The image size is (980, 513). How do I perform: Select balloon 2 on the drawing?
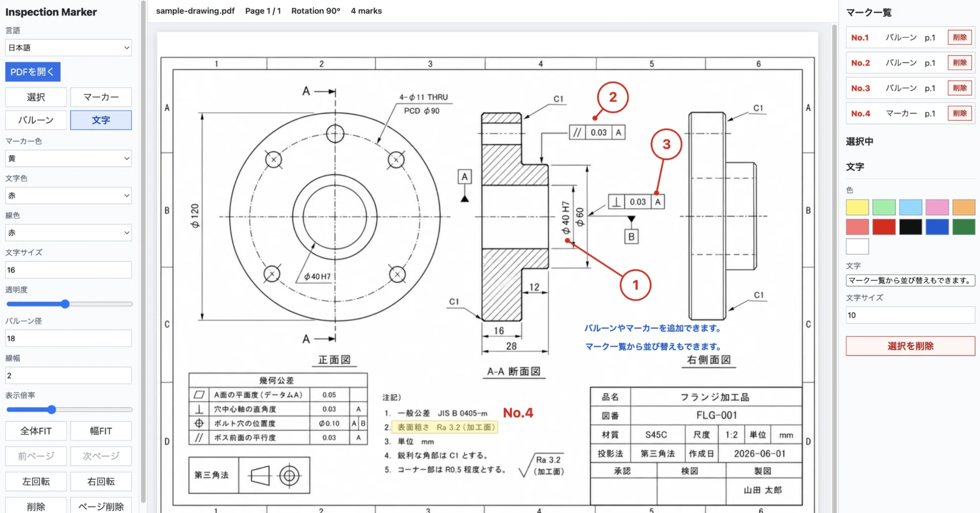pos(612,97)
